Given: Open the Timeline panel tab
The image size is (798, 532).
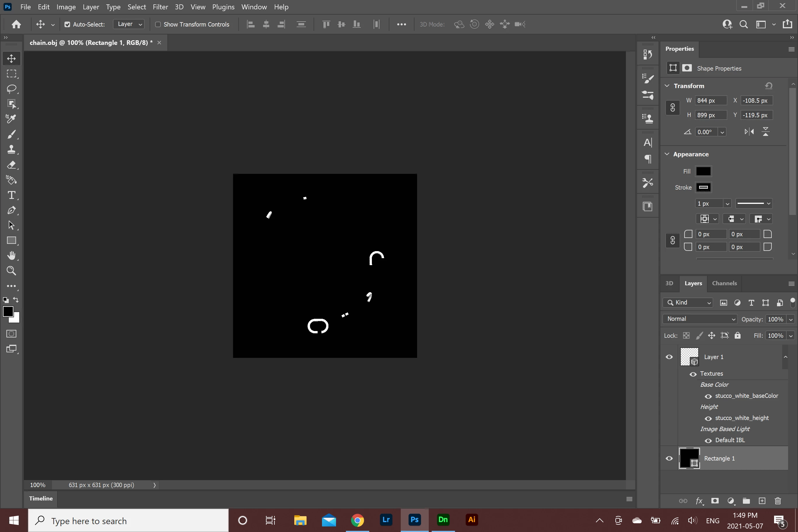Looking at the screenshot, I should pos(41,498).
